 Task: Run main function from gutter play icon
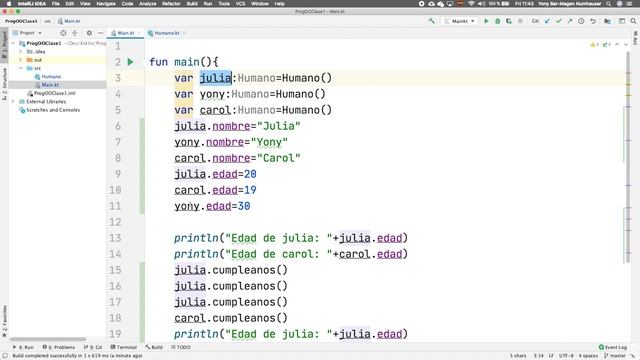click(130, 62)
